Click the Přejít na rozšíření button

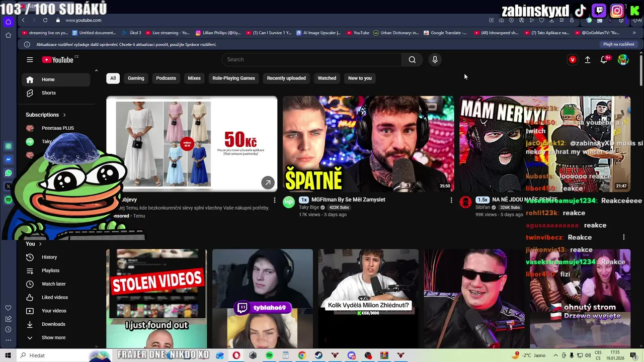[x=619, y=44]
